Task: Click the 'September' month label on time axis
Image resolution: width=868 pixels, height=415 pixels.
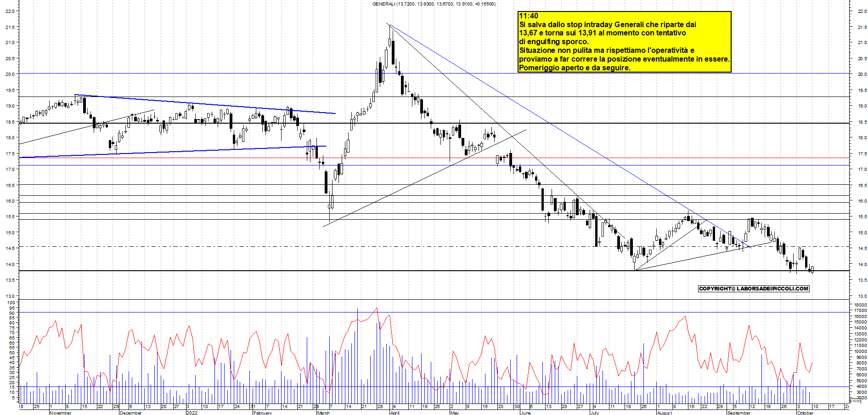Action: coord(739,413)
